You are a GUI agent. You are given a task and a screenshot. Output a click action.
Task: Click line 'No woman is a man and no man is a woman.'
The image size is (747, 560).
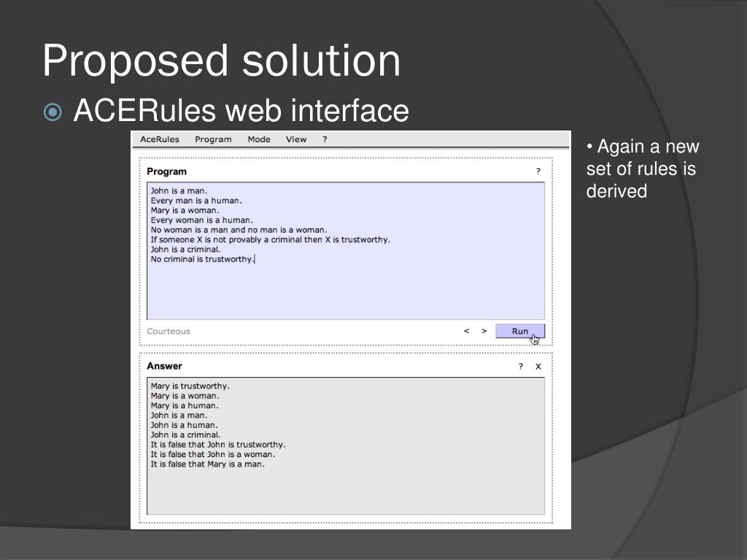pos(239,230)
